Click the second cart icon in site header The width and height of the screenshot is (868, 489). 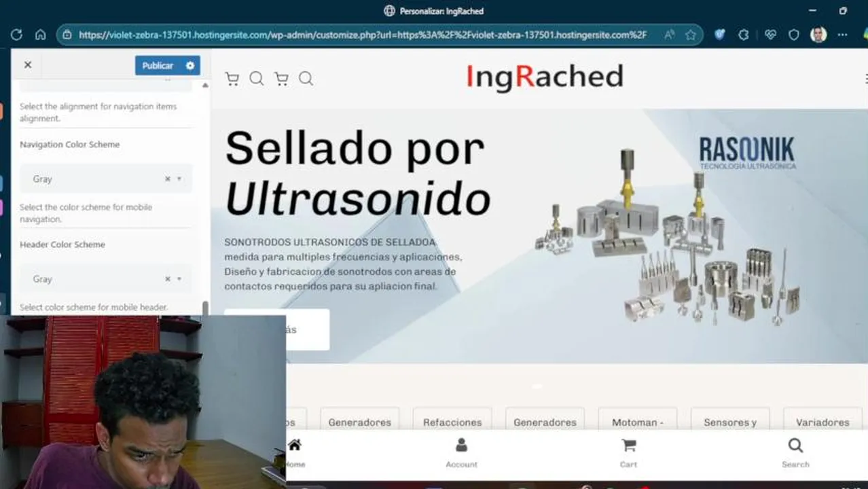click(281, 79)
